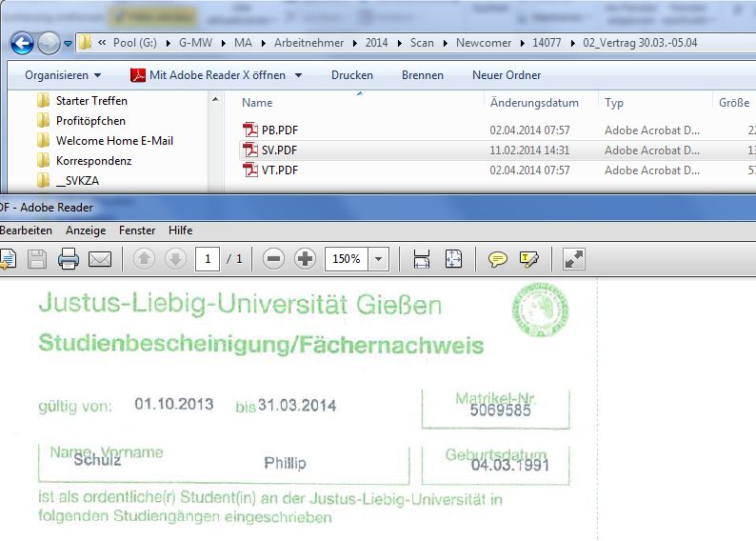Click the email envelope icon in toolbar

click(100, 259)
